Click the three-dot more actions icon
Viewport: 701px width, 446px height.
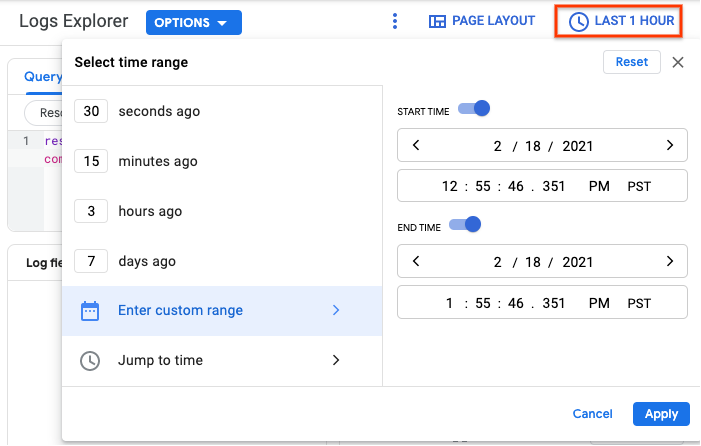click(x=395, y=21)
